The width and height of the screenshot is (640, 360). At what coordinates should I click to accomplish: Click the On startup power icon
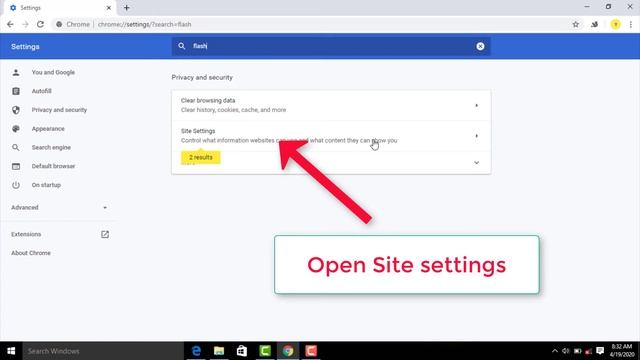point(16,185)
